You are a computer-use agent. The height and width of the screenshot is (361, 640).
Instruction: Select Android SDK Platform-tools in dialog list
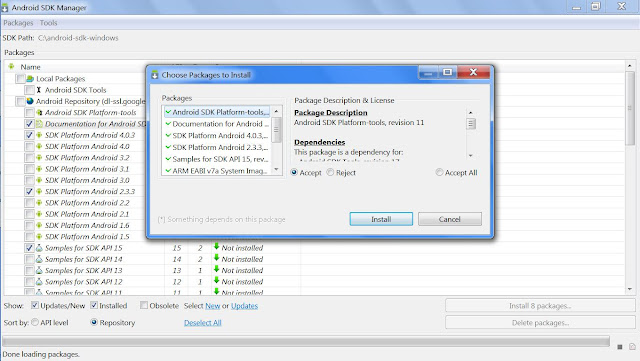coord(217,112)
